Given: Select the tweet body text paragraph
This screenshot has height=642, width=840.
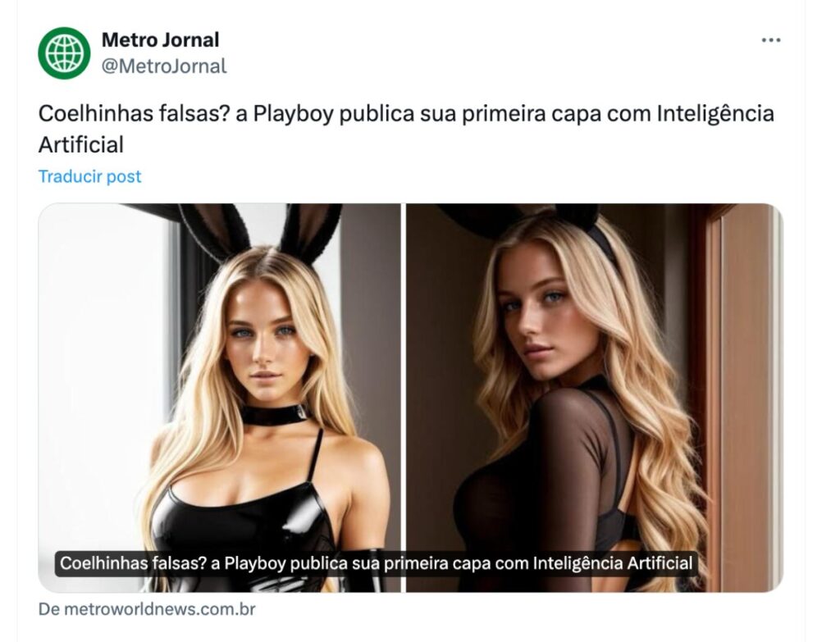Looking at the screenshot, I should [x=406, y=129].
